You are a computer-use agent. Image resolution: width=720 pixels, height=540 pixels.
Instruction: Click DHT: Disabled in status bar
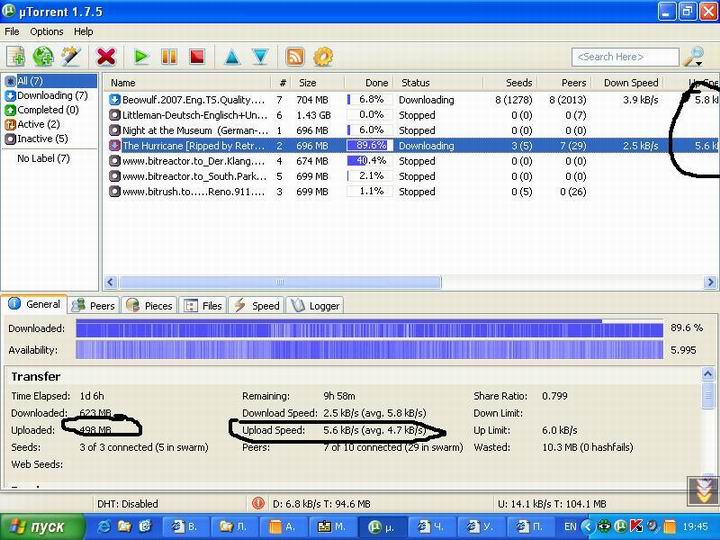128,504
